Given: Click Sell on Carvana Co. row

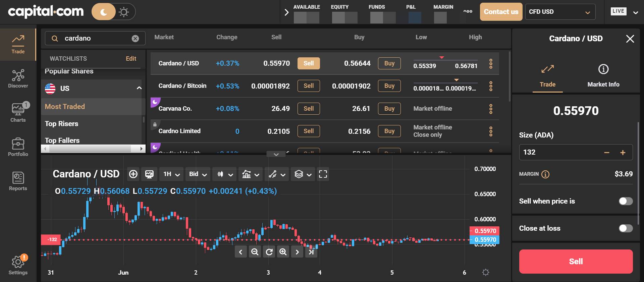Looking at the screenshot, I should tap(309, 109).
